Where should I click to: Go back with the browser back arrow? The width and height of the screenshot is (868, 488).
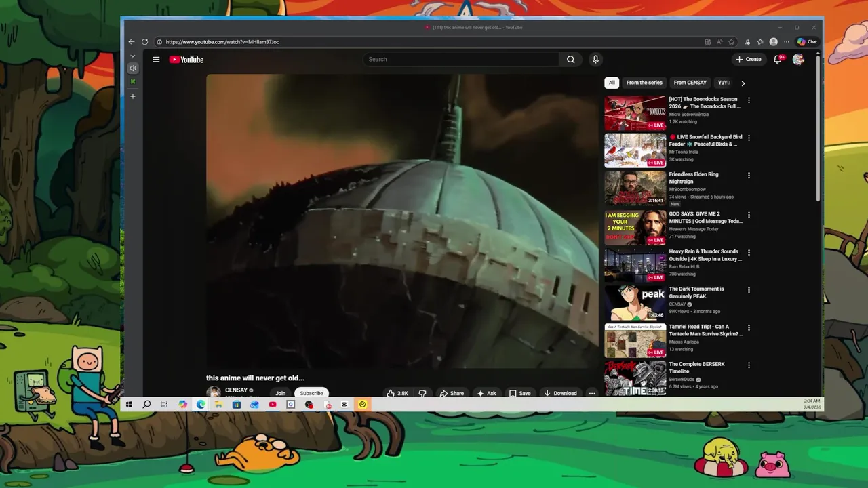(132, 42)
